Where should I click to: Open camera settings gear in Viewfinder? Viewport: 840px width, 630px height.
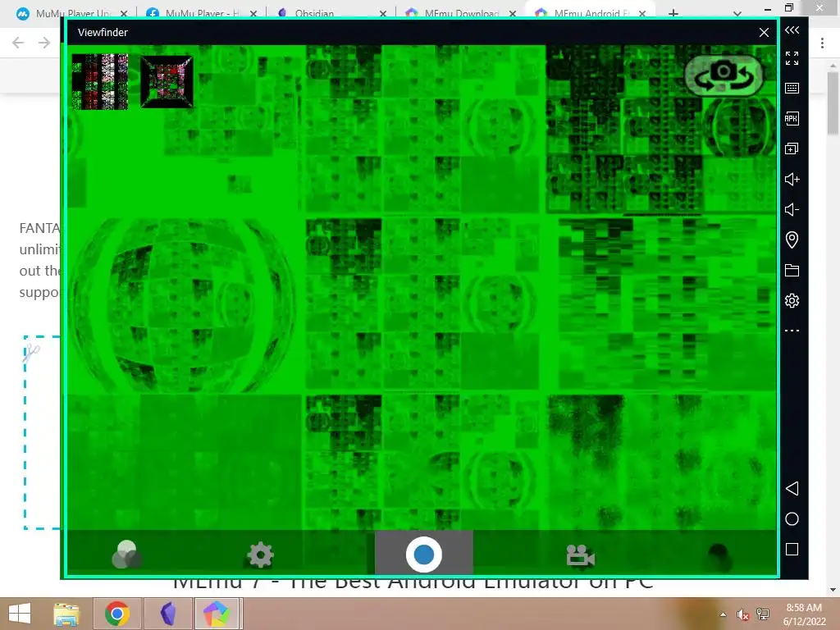coord(261,555)
